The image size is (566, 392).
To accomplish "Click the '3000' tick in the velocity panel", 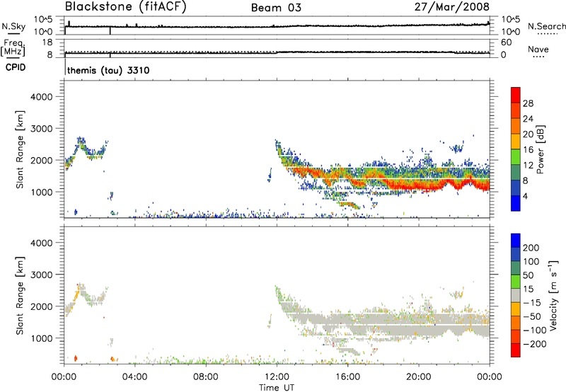I will coord(41,275).
